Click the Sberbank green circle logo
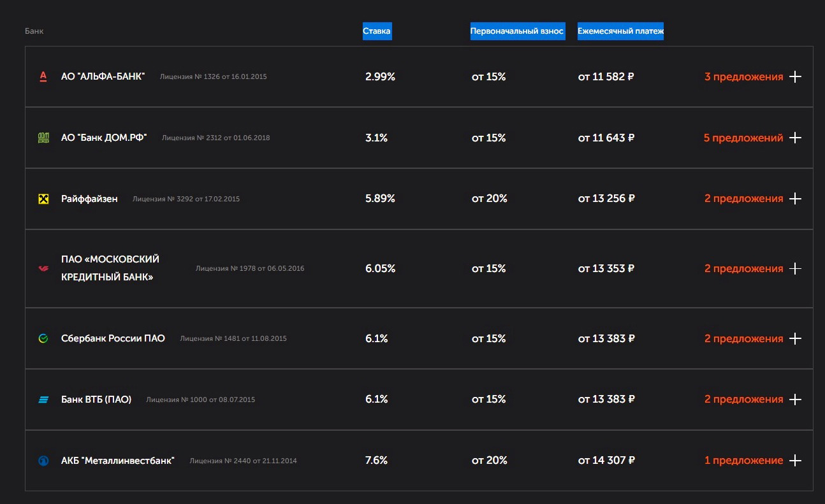The height and width of the screenshot is (504, 825). [43, 338]
